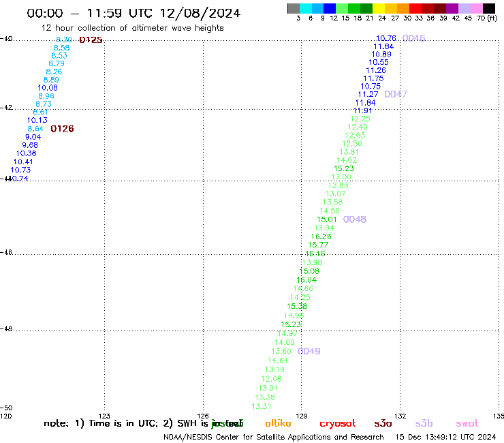504x443 pixels.
Task: Click the purple swatch in the legend
Action: point(452,8)
